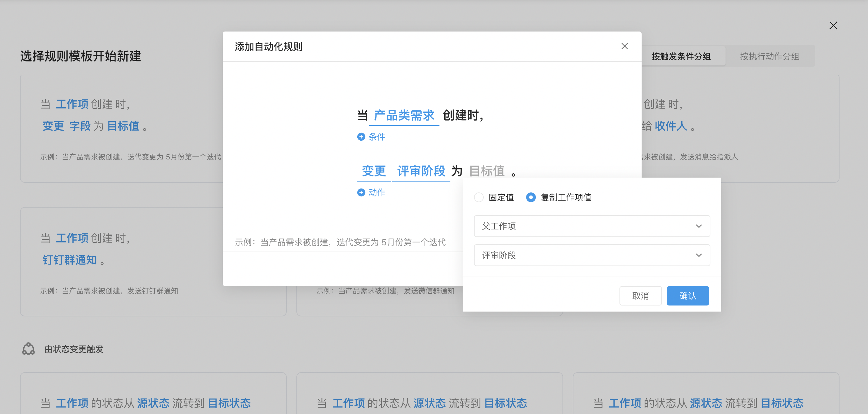Click 示例 text for 钉钉群通知 card
Screen dimensions: 868x414
pyautogui.click(x=109, y=291)
